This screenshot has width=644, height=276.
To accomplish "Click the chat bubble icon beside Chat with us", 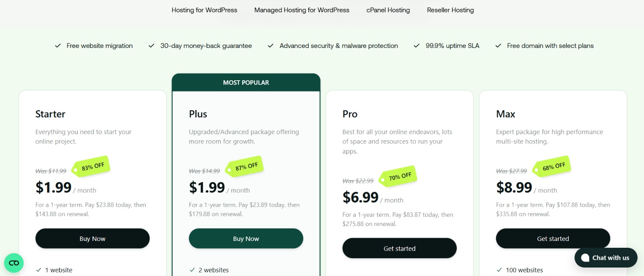I will click(x=586, y=258).
